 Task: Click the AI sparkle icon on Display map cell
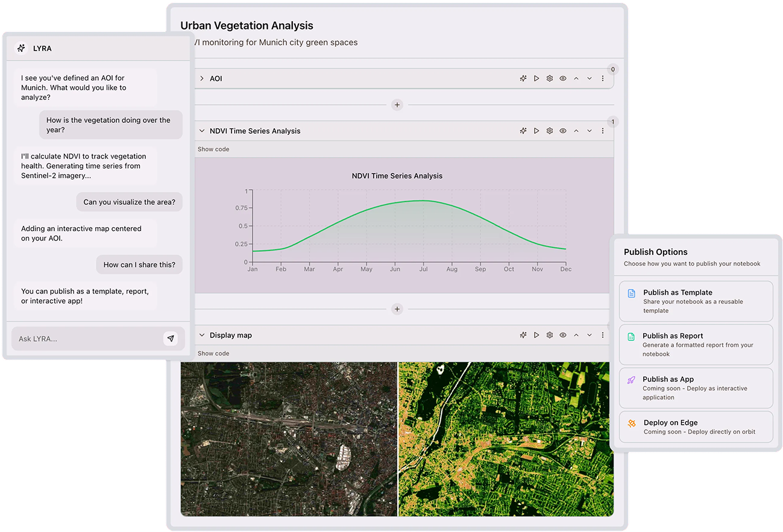pos(523,334)
